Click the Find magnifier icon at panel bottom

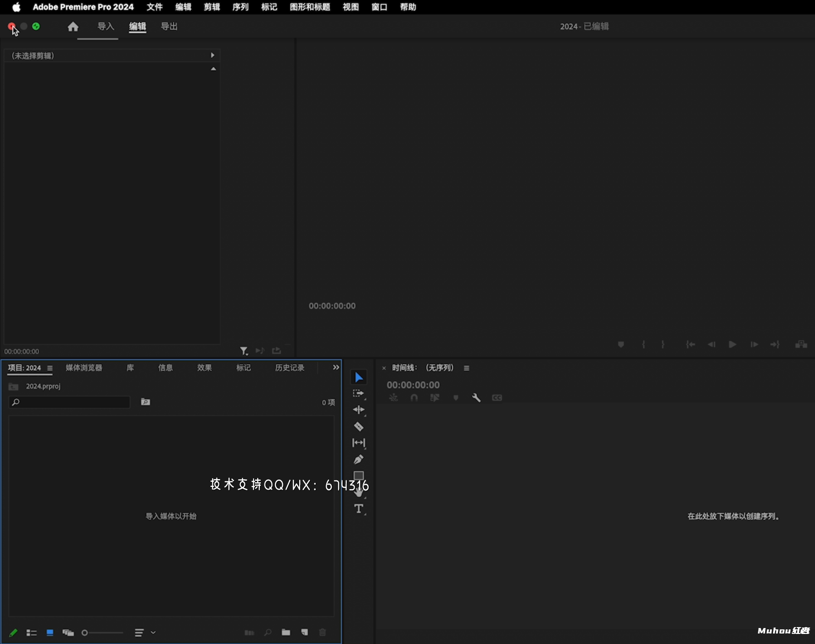[x=268, y=633]
